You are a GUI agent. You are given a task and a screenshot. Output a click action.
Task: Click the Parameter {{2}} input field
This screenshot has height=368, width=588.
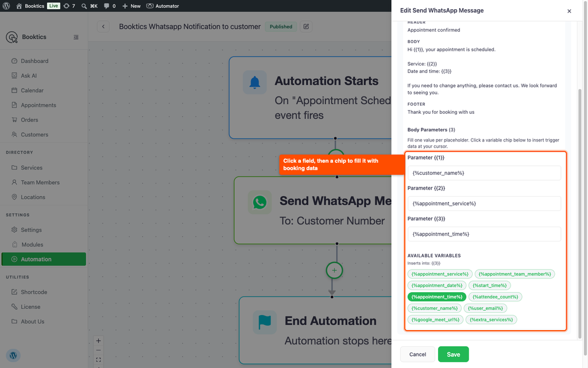click(x=484, y=204)
